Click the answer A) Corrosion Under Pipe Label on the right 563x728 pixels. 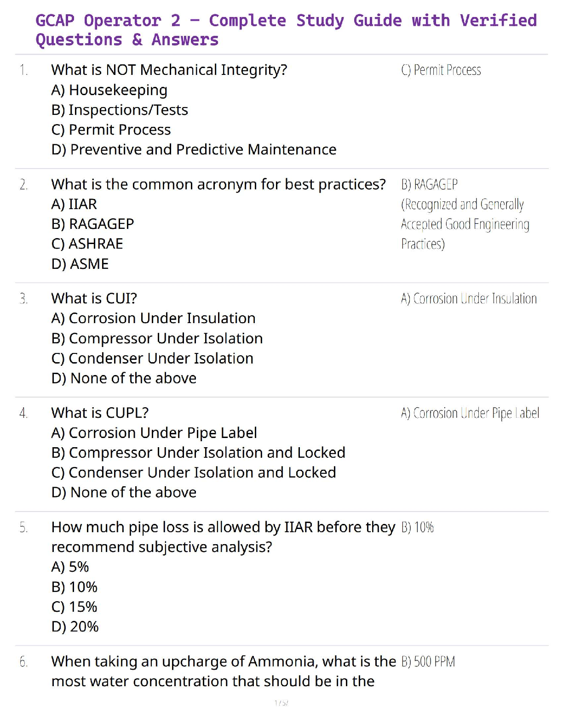(470, 414)
